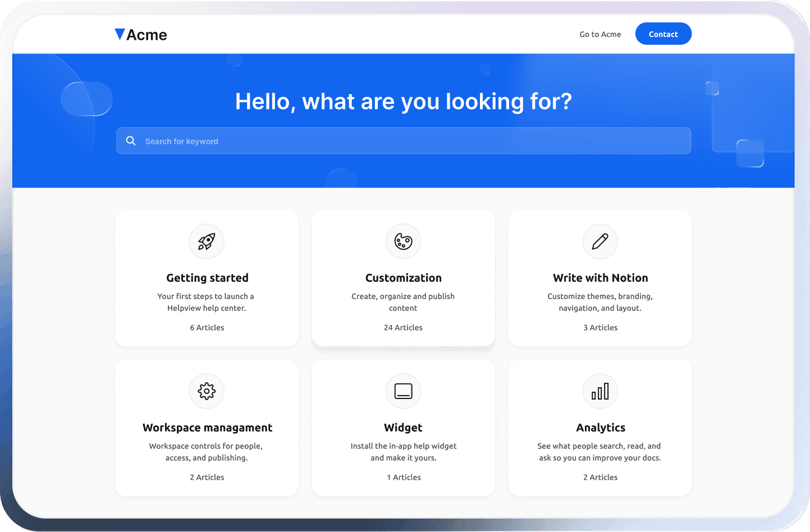Click the 24 Articles label under Customization
Image resolution: width=810 pixels, height=532 pixels.
[x=403, y=327]
